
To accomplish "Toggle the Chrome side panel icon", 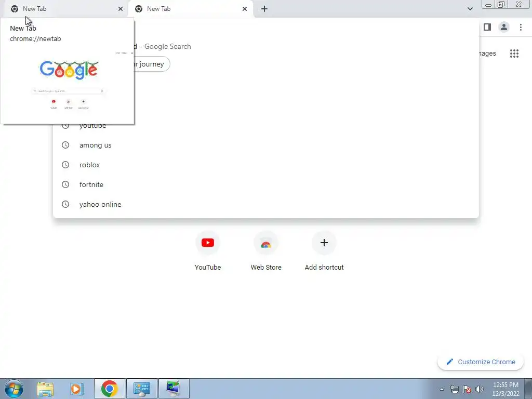I will tap(487, 27).
